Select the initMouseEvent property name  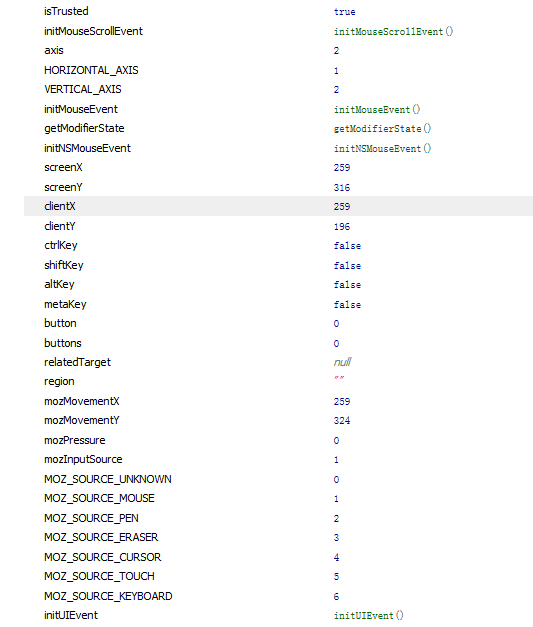(81, 109)
